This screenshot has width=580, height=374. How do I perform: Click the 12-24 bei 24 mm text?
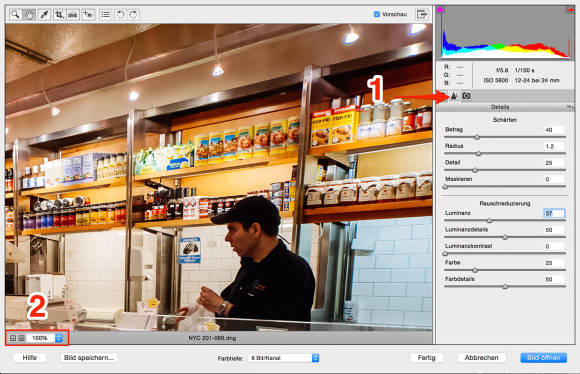pyautogui.click(x=537, y=80)
